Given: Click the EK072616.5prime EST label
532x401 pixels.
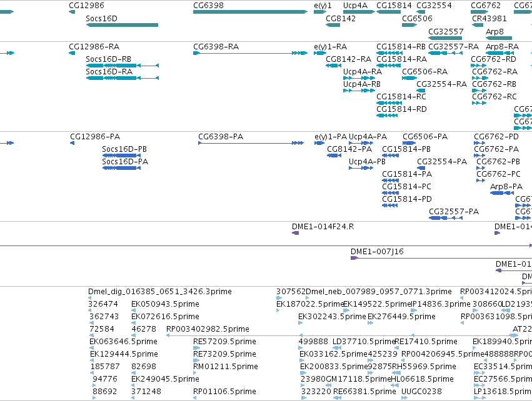Looking at the screenshot, I should click(165, 317).
